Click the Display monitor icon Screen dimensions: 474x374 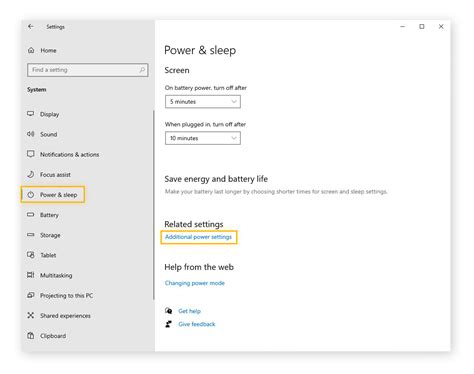click(x=31, y=114)
